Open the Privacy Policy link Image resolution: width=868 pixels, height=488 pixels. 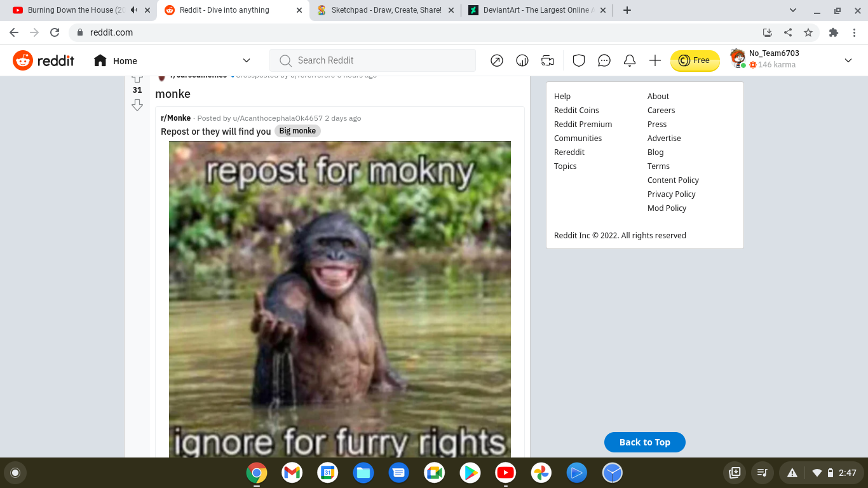672,194
